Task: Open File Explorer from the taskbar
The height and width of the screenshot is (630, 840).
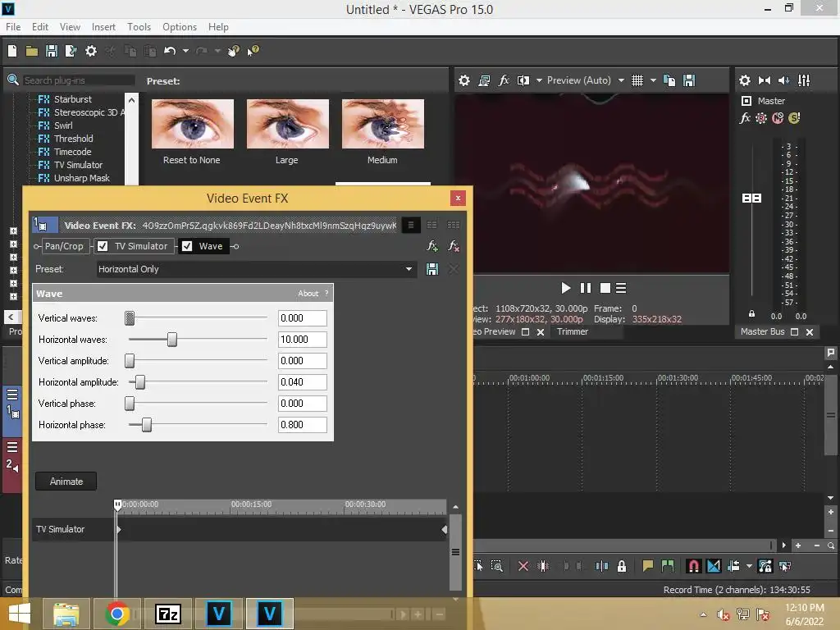Action: (x=66, y=614)
